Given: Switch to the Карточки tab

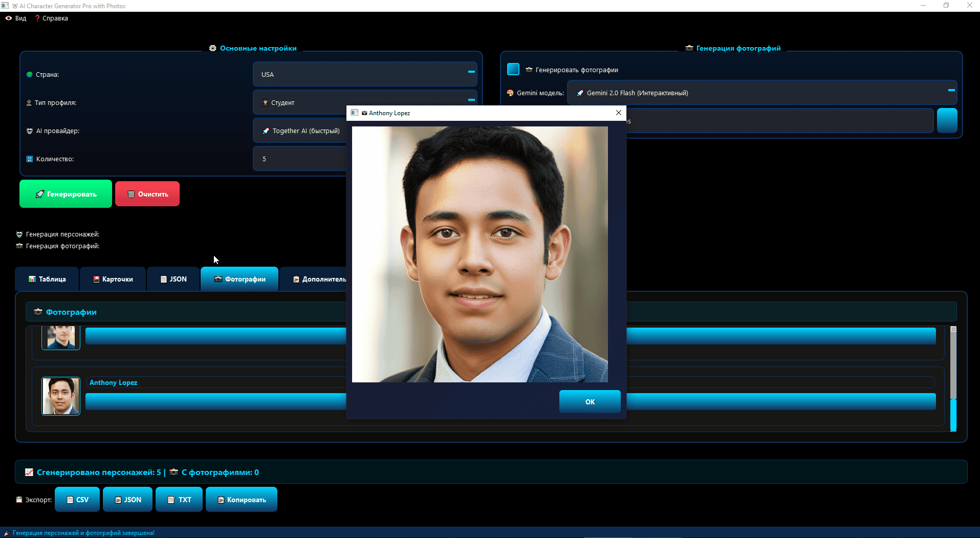Looking at the screenshot, I should (113, 279).
